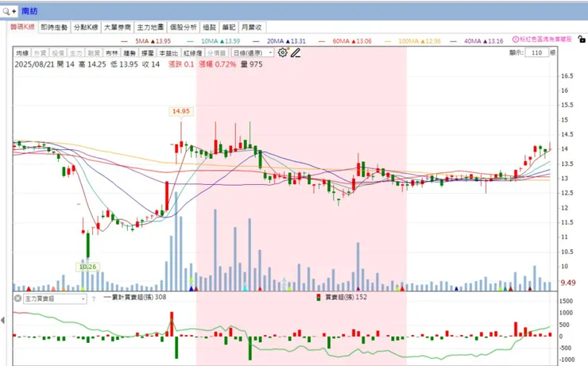This screenshot has width=588, height=366.
Task: Toggle the 布林 Bollinger band overlay
Action: (112, 53)
